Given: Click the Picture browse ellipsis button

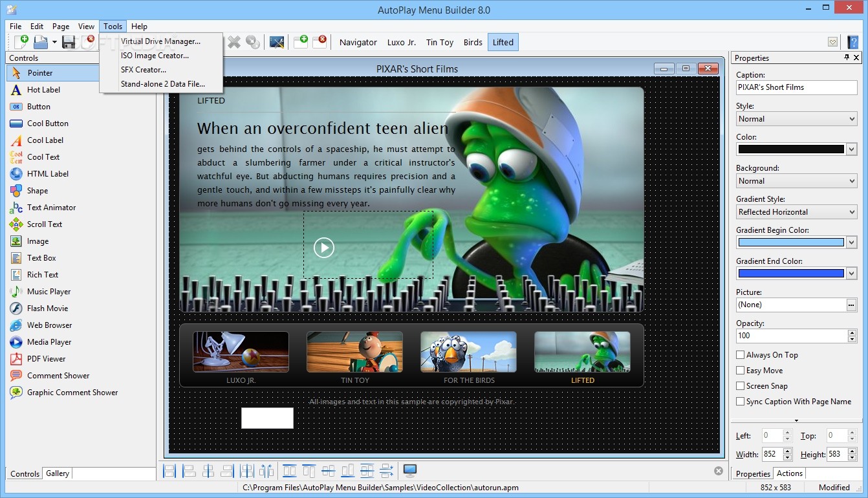Looking at the screenshot, I should pos(852,305).
